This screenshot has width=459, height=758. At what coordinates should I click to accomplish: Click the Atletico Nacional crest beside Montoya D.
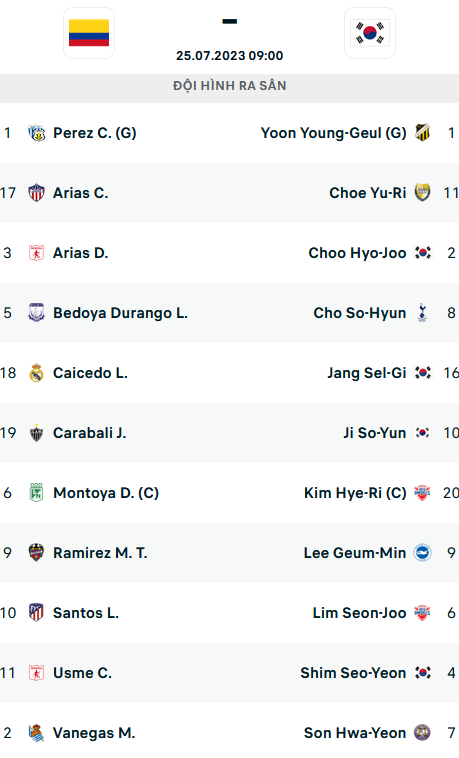pyautogui.click(x=36, y=493)
